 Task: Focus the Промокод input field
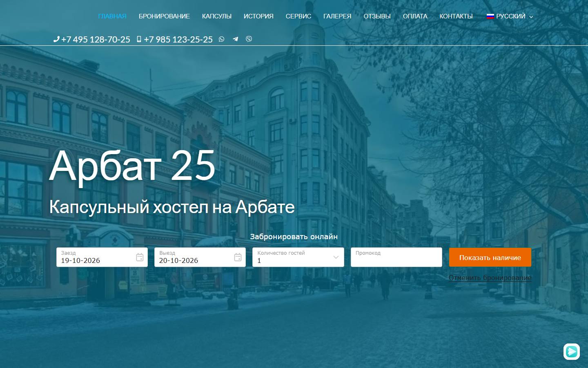click(396, 257)
